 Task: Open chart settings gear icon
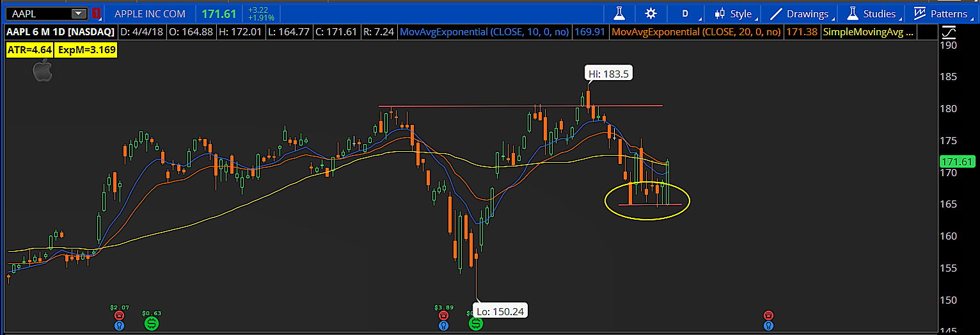click(x=651, y=13)
